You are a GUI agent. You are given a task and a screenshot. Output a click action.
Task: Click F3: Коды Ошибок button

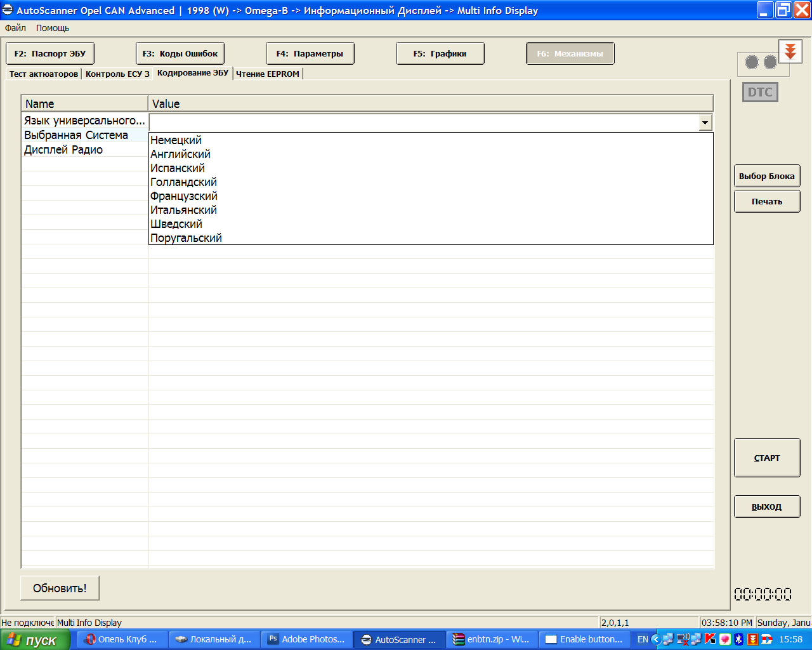(x=180, y=53)
